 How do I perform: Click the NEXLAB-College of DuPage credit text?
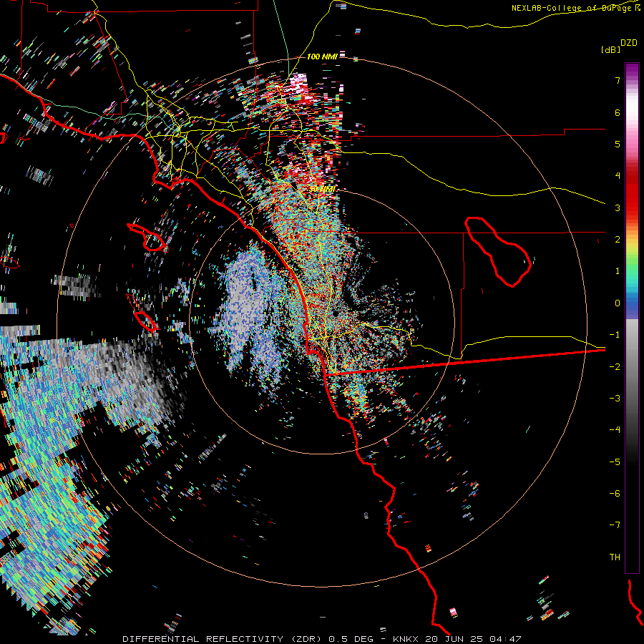(x=576, y=8)
